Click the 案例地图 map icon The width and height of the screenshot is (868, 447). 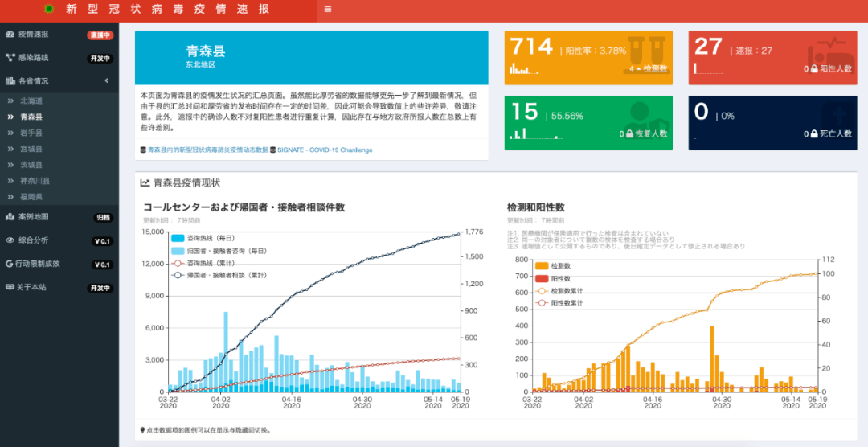pyautogui.click(x=10, y=217)
